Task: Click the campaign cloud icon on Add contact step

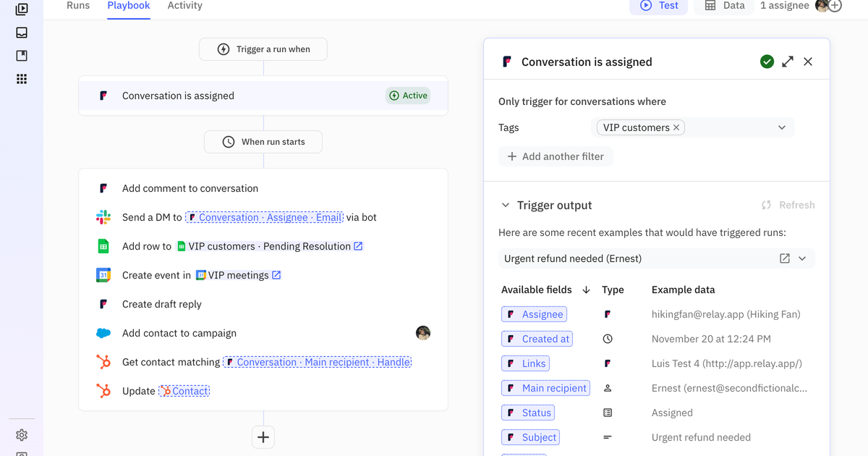Action: pyautogui.click(x=103, y=333)
